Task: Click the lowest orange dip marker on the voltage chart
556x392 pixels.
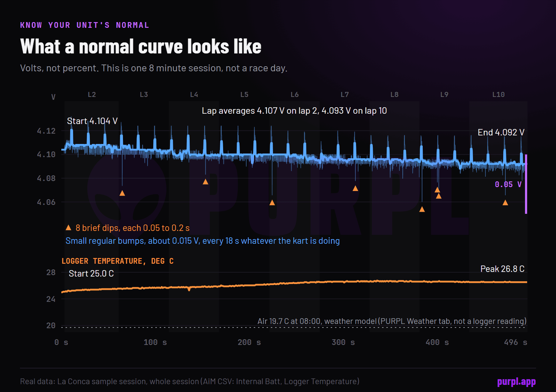Action: [x=422, y=209]
